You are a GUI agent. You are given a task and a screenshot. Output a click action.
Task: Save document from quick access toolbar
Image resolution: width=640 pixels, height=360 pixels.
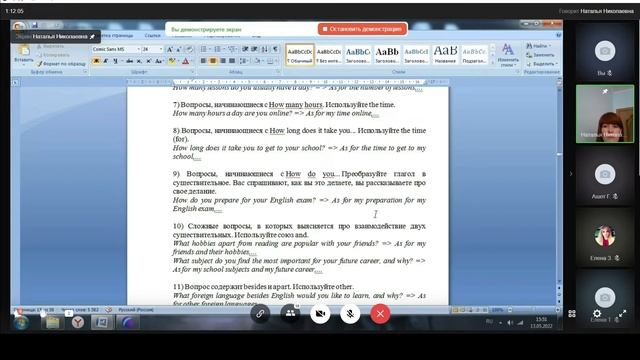pyautogui.click(x=35, y=25)
